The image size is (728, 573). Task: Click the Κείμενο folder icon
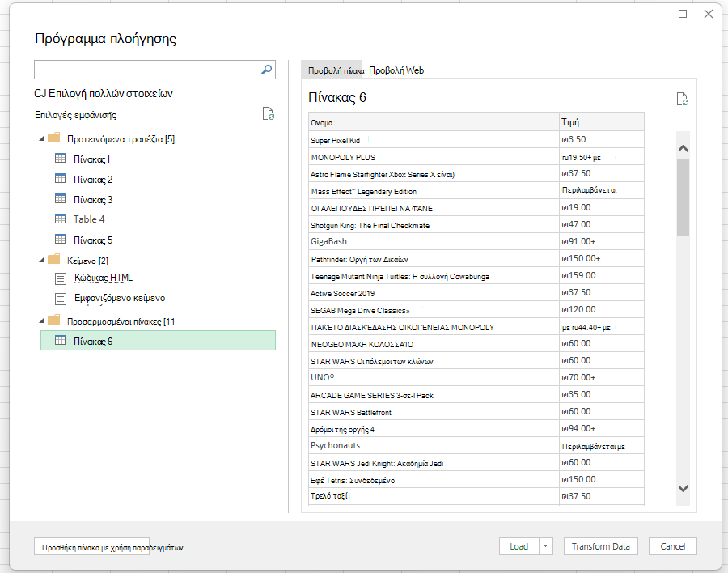click(54, 259)
